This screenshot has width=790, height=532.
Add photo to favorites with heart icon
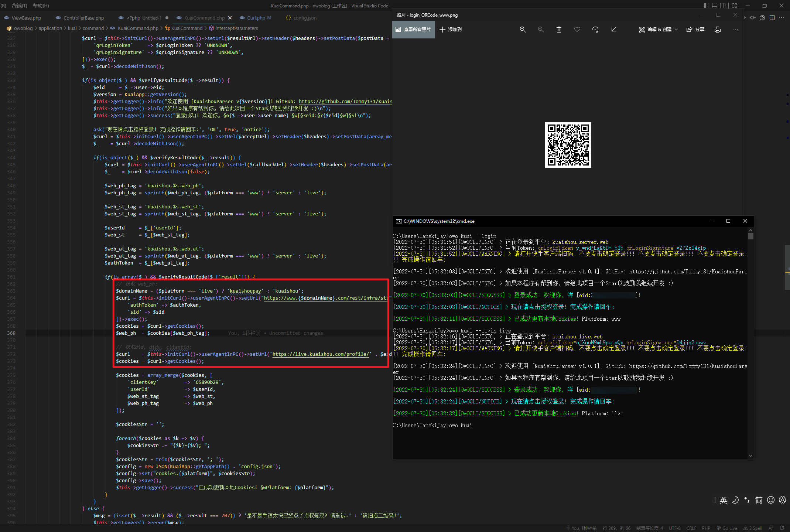(577, 30)
